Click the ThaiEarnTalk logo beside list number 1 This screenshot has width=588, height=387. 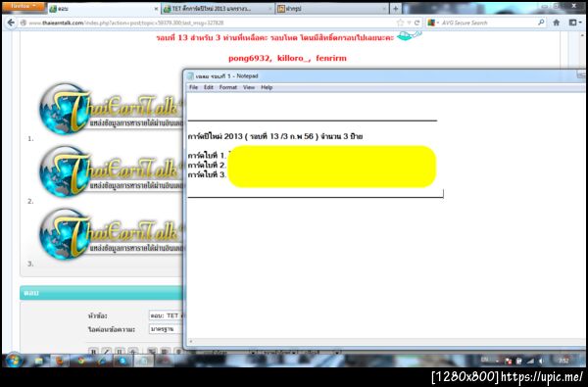[112, 109]
